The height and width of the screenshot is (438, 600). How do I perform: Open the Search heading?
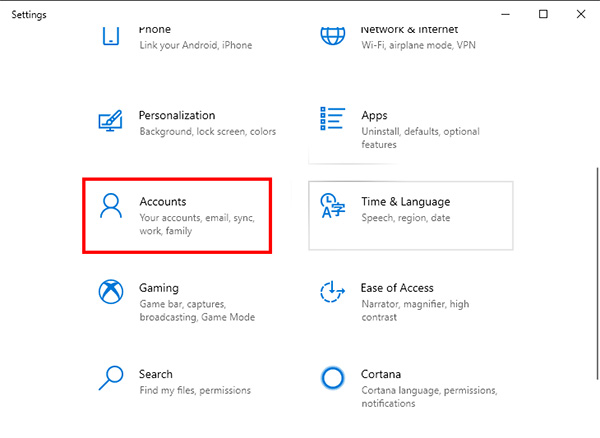(156, 374)
